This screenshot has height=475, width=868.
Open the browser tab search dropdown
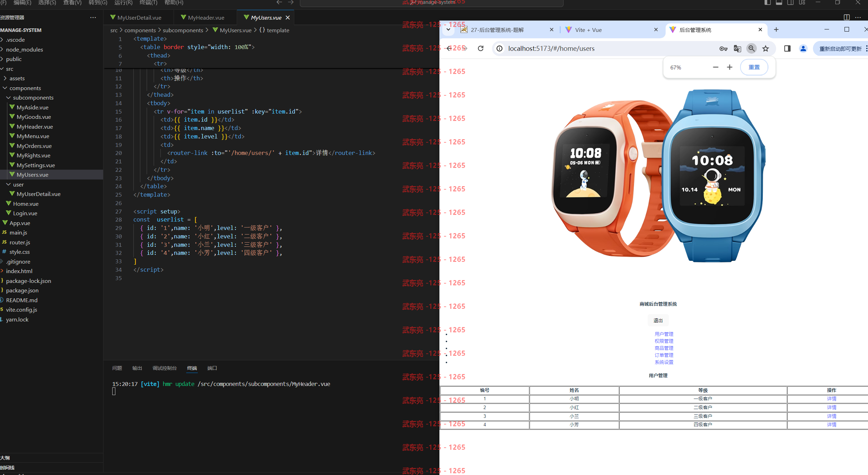point(448,30)
